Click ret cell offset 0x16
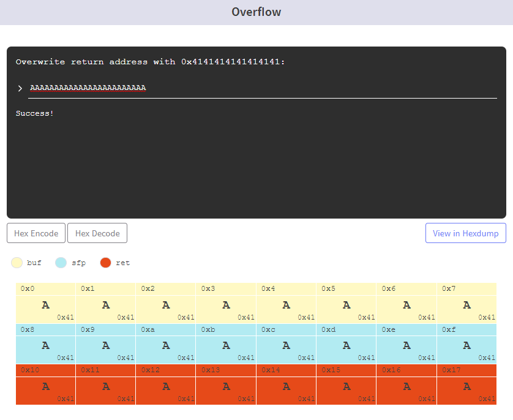Viewport: 513px width, 420px height. coord(406,384)
